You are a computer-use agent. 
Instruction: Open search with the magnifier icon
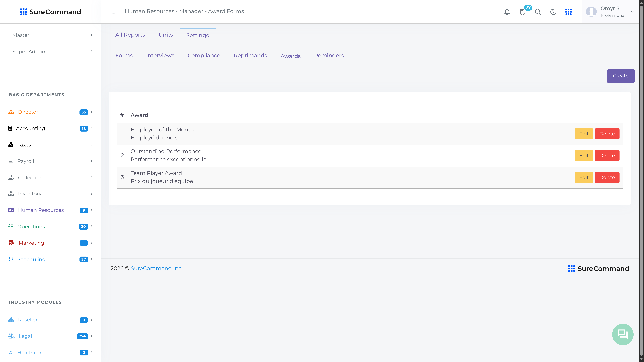(x=538, y=12)
